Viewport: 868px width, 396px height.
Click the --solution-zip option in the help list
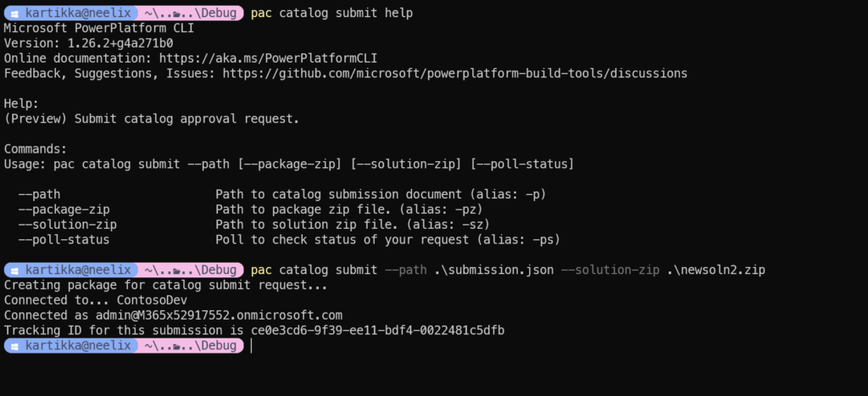point(68,225)
